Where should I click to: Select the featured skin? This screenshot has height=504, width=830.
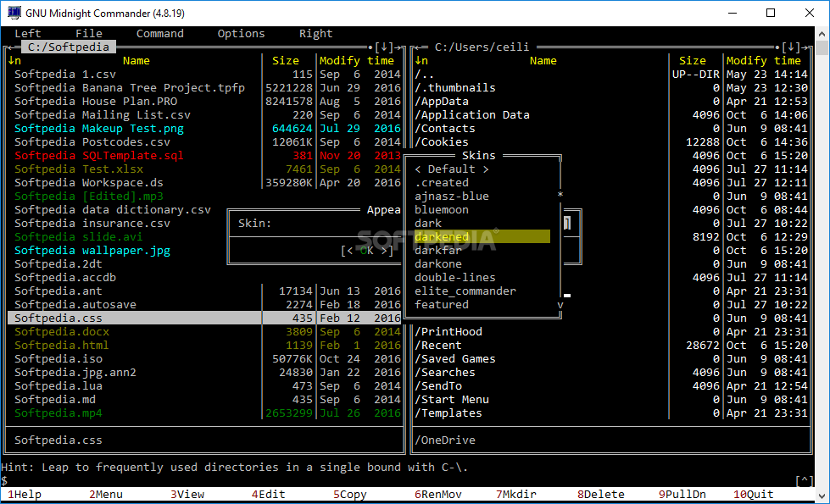tap(442, 305)
